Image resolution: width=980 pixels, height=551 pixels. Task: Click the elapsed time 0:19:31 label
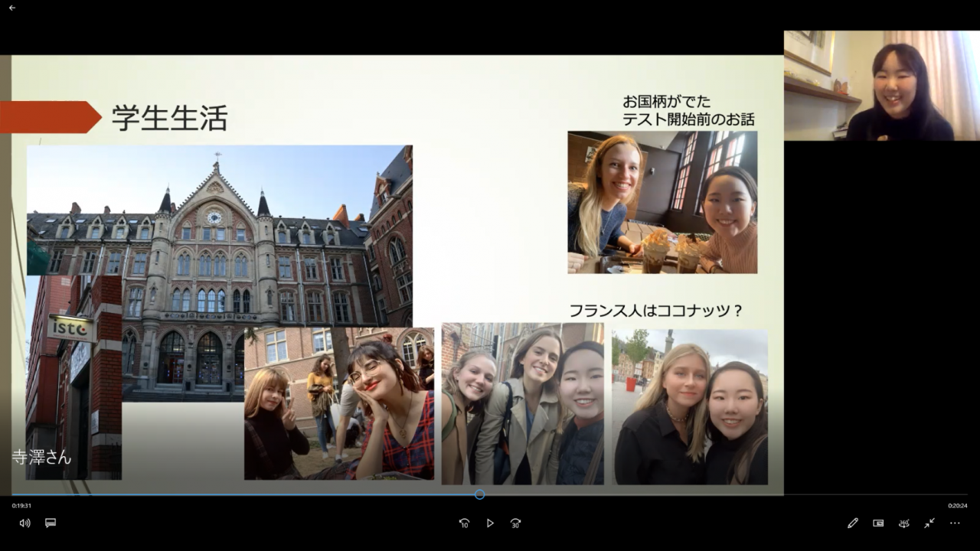[x=21, y=505]
